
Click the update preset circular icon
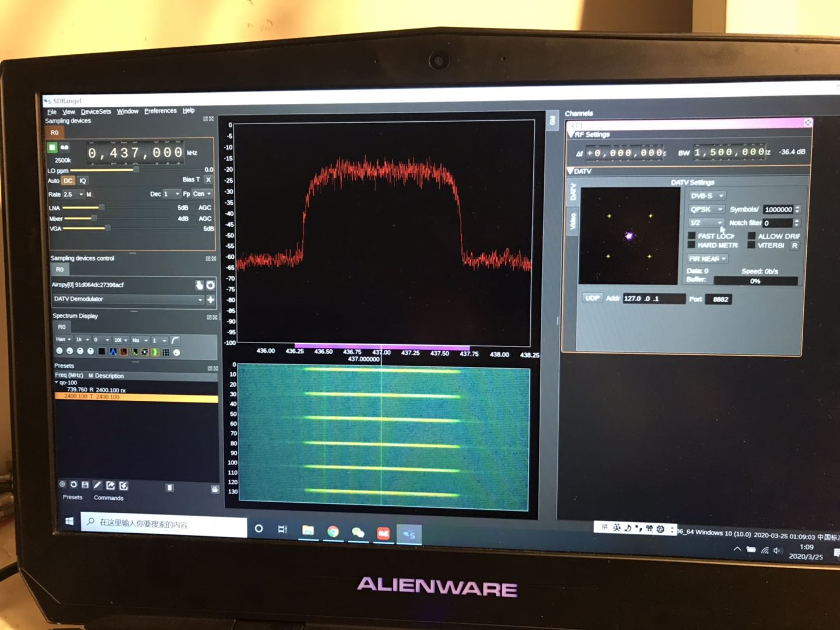click(x=73, y=484)
